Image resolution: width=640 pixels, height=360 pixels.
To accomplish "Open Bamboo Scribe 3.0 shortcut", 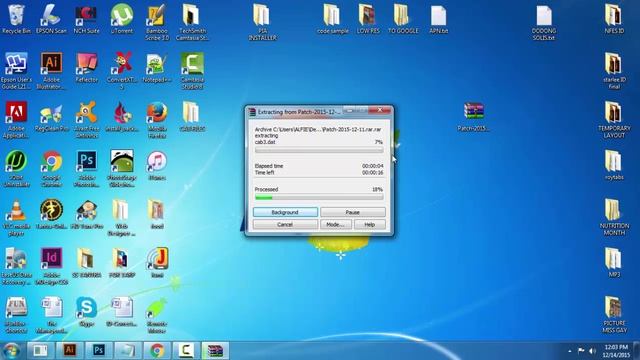I will [x=157, y=22].
